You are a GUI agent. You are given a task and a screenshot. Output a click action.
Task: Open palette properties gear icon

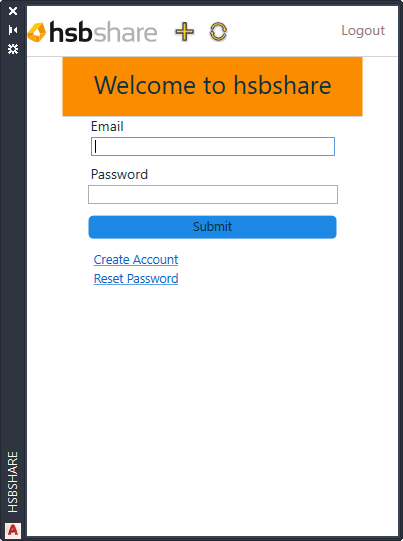[13, 49]
